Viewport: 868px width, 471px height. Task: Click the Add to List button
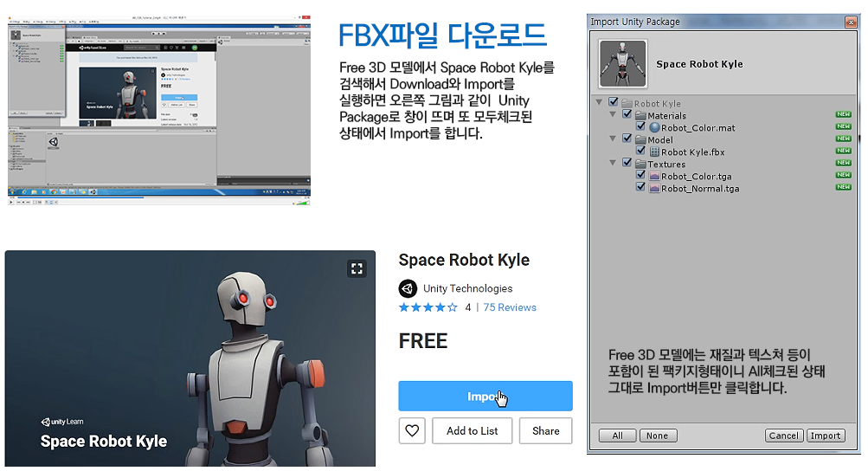pos(473,430)
